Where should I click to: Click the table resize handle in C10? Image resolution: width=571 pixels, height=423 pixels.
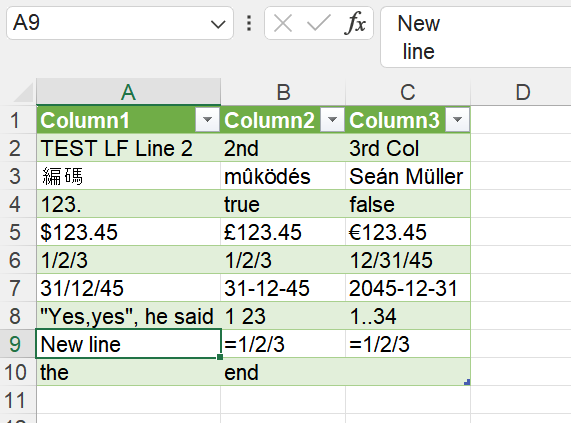tap(467, 382)
